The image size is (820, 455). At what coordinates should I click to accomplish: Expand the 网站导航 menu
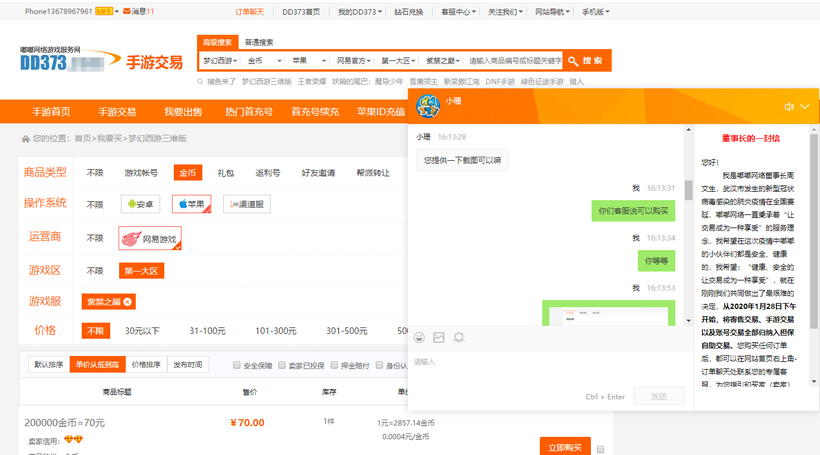(552, 12)
